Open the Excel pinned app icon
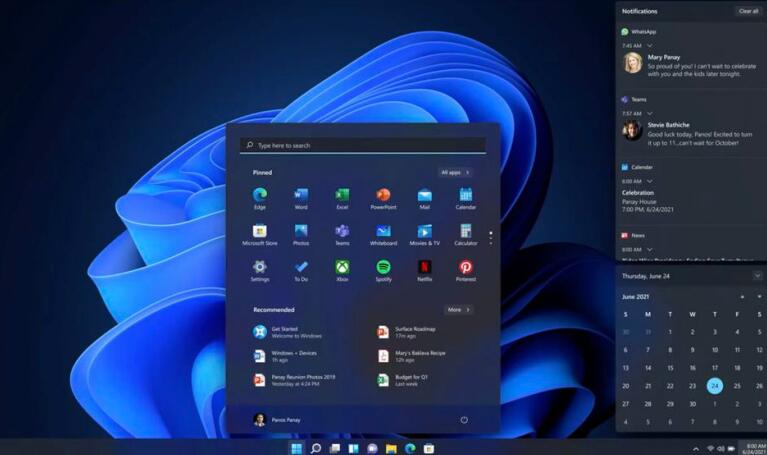 point(342,196)
